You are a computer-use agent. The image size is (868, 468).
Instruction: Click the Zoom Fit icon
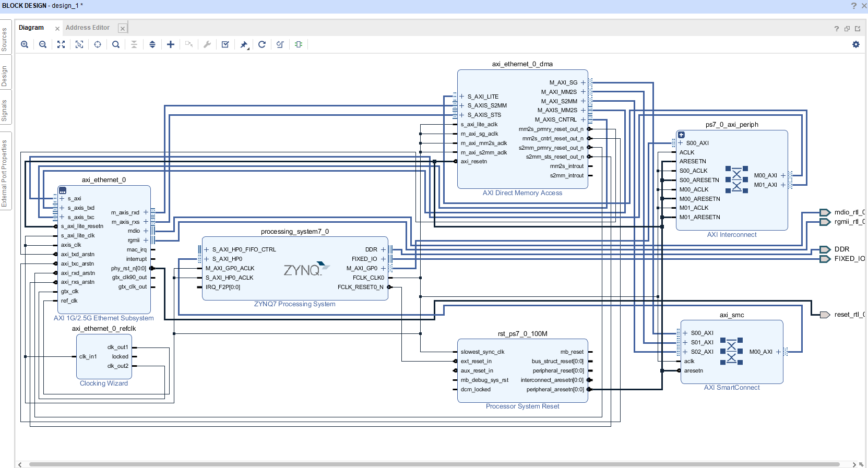click(x=61, y=44)
